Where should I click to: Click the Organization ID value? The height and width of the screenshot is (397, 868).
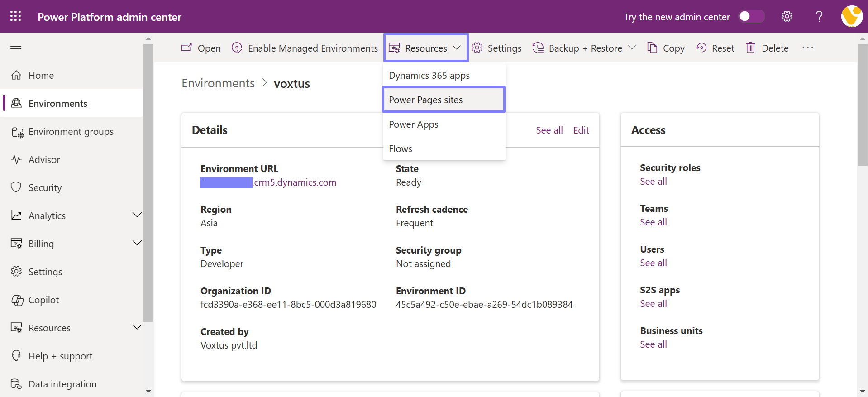(288, 305)
